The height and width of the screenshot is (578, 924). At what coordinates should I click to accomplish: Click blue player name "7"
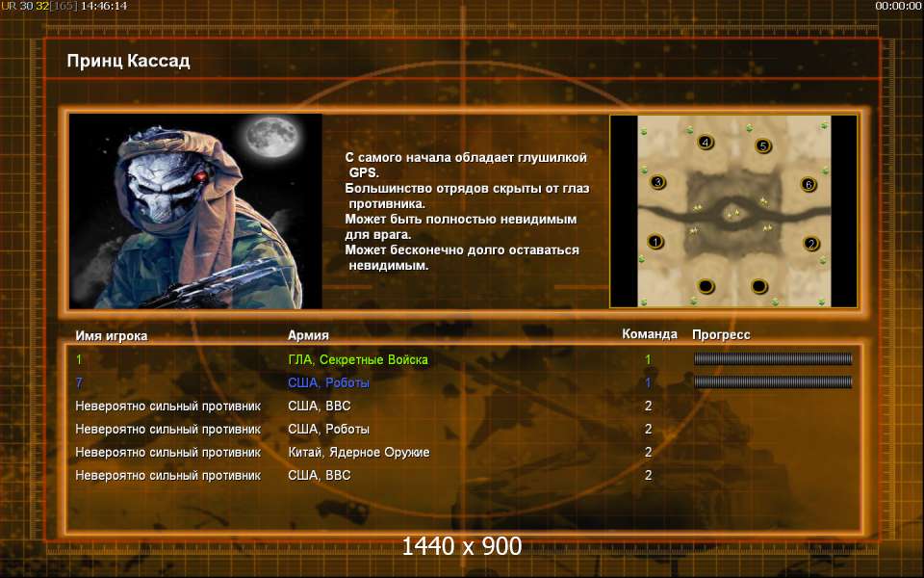tap(79, 382)
